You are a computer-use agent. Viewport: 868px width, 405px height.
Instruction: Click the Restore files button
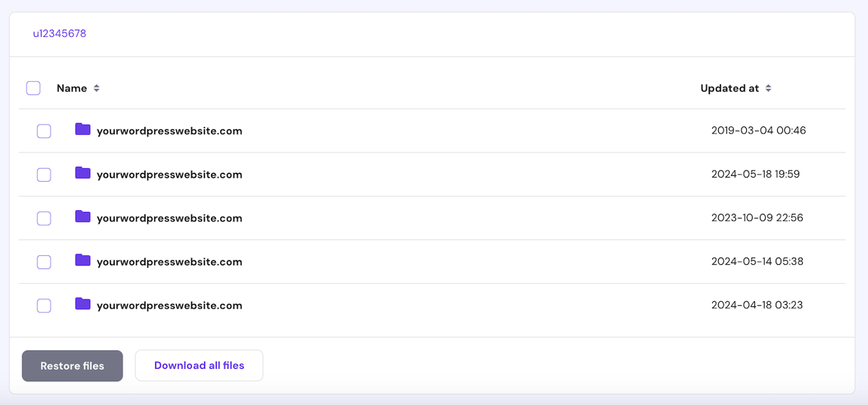click(x=72, y=366)
